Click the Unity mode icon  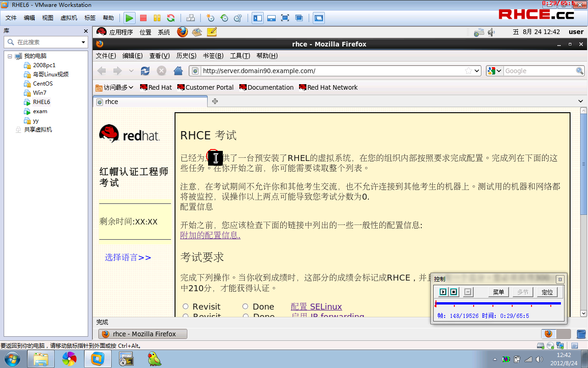299,18
